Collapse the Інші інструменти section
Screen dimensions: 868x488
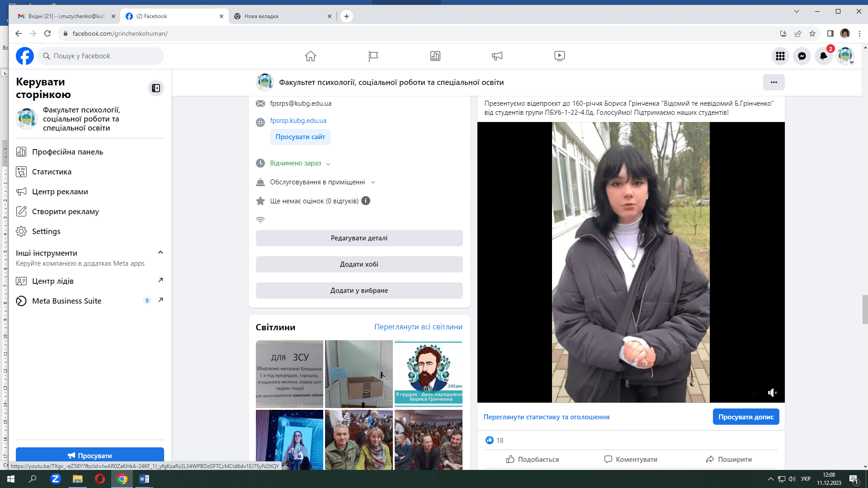tap(160, 253)
